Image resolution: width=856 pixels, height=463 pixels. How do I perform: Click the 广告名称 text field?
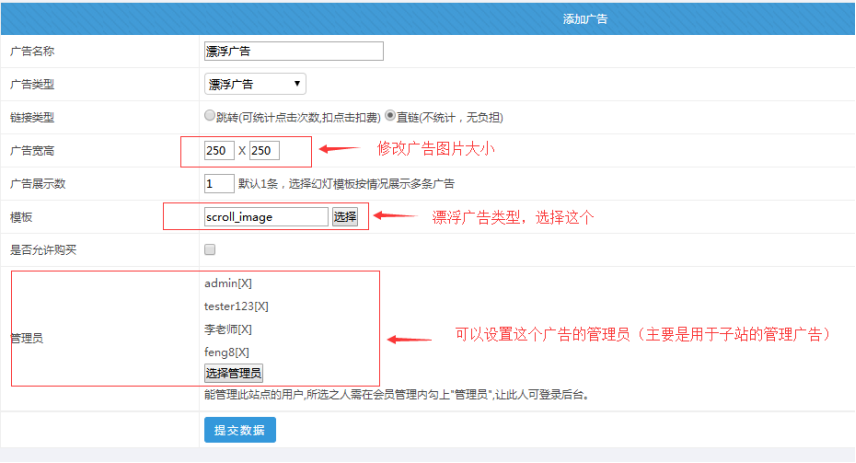[293, 51]
